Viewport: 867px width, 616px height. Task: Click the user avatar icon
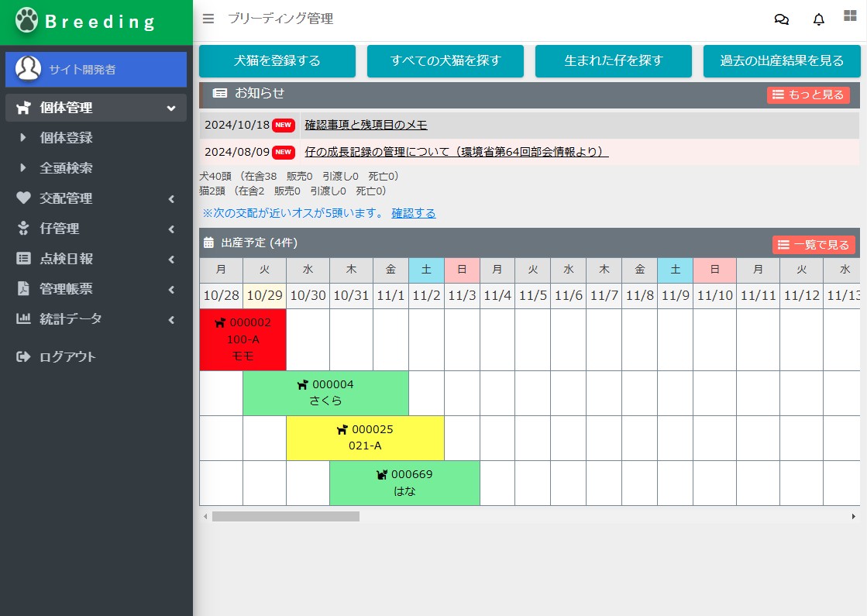pyautogui.click(x=29, y=69)
